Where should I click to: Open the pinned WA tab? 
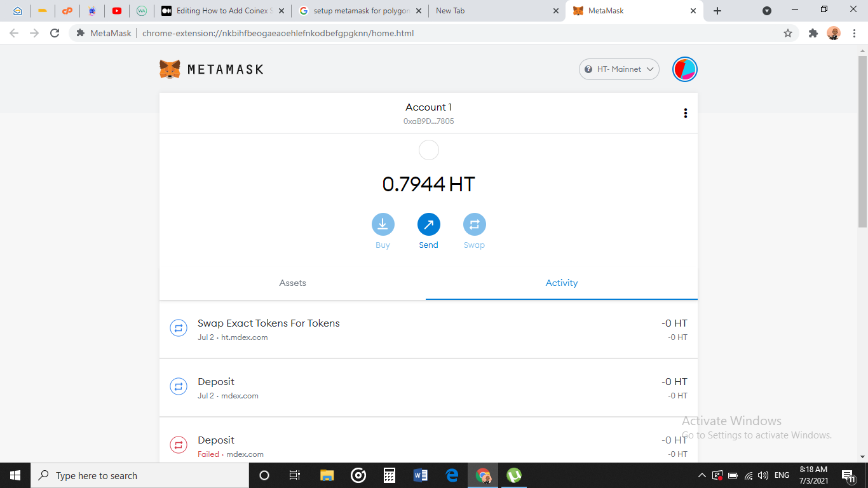pos(142,11)
